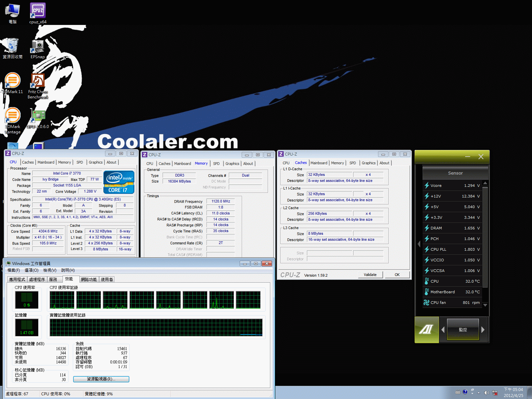Screen dimensions: 532x399
Task: Click the sensor panel collapse left arrow
Action: coord(419,244)
